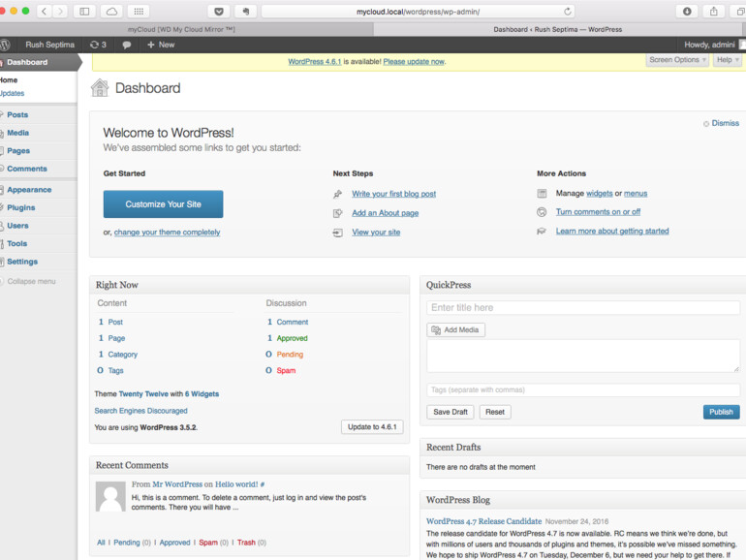The image size is (746, 560).
Task: Open the New content menu
Action: 161,45
